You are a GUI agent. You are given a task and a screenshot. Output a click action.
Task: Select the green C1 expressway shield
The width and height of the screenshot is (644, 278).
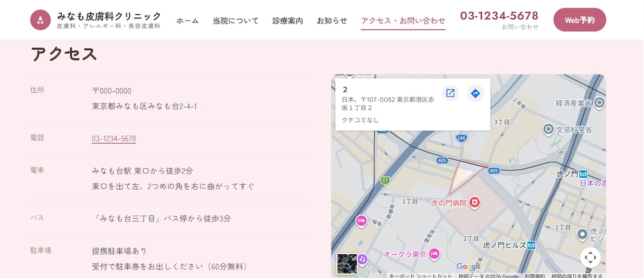click(x=385, y=180)
